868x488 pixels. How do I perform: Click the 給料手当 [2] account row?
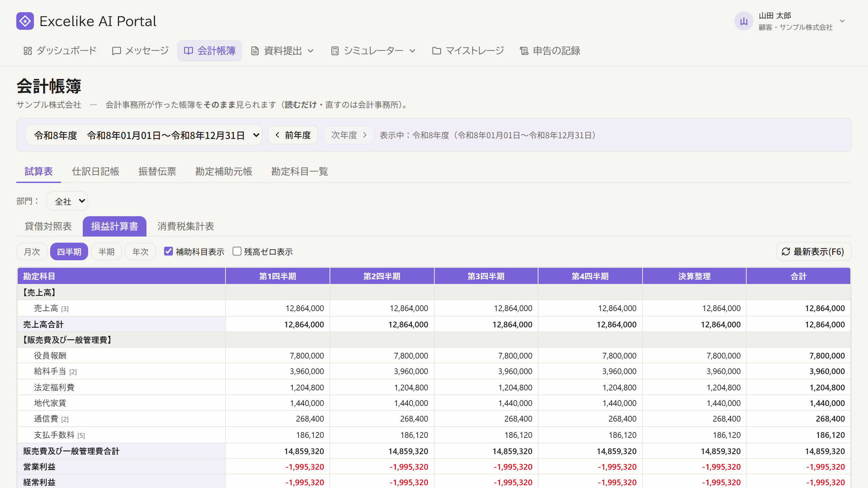coord(434,371)
